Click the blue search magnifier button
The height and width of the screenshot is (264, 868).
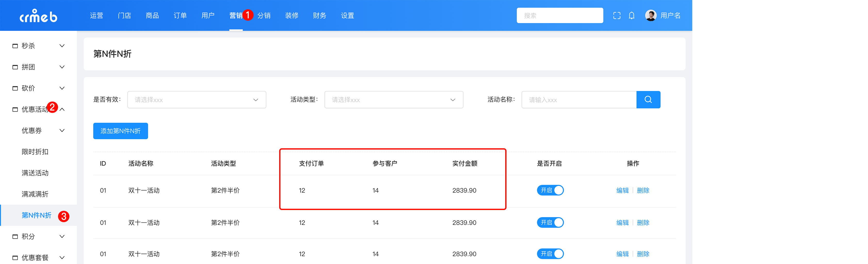648,99
